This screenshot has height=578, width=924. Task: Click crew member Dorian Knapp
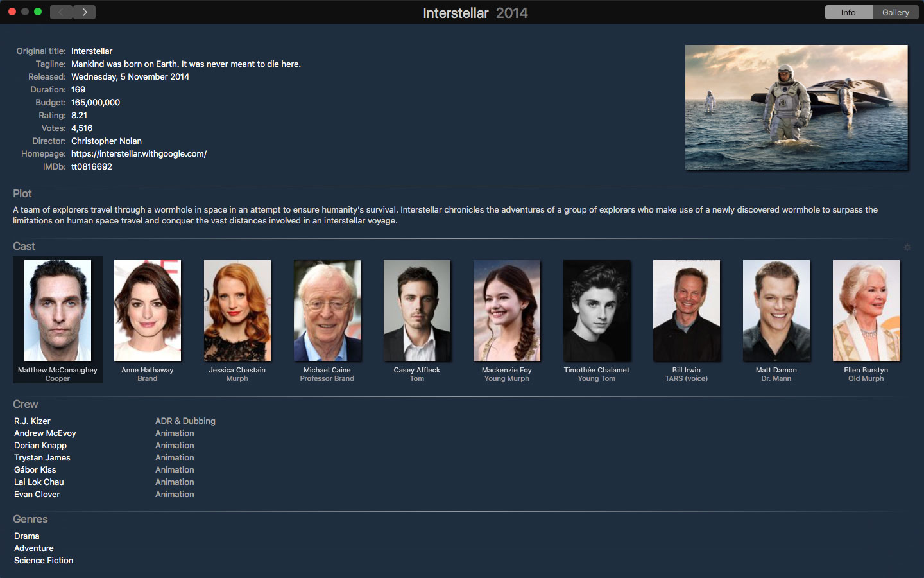(x=40, y=445)
